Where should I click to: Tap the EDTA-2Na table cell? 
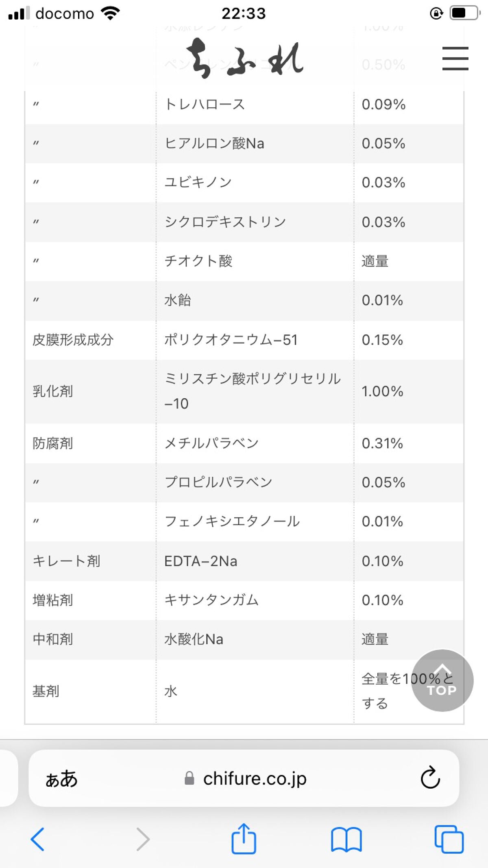point(201,561)
